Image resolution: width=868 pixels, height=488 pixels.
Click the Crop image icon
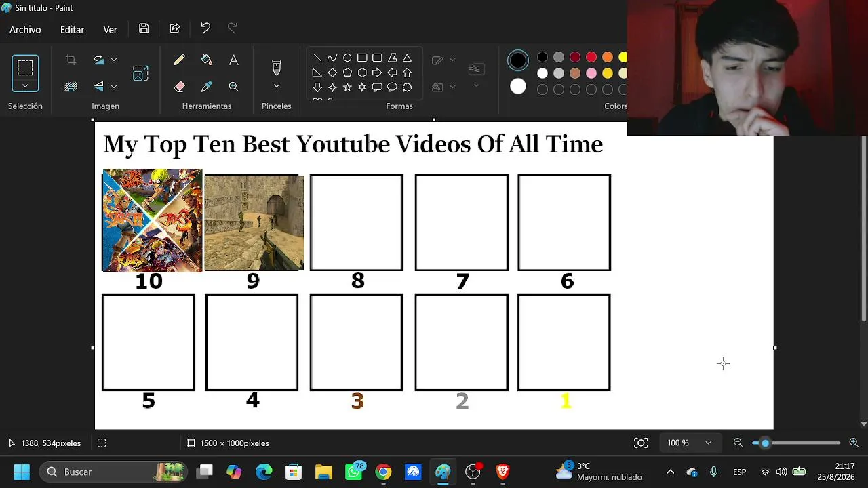pos(71,60)
